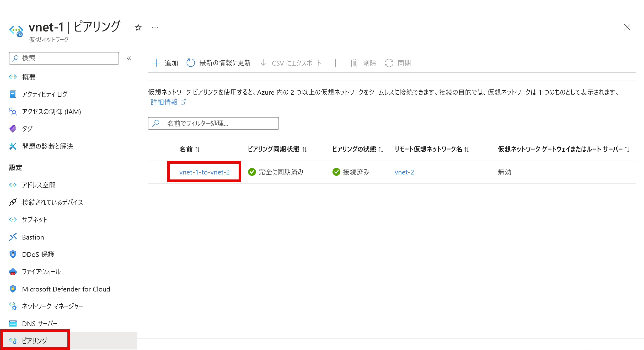This screenshot has width=644, height=350.
Task: Click the Defender for Cloud shield icon
Action: click(x=13, y=289)
